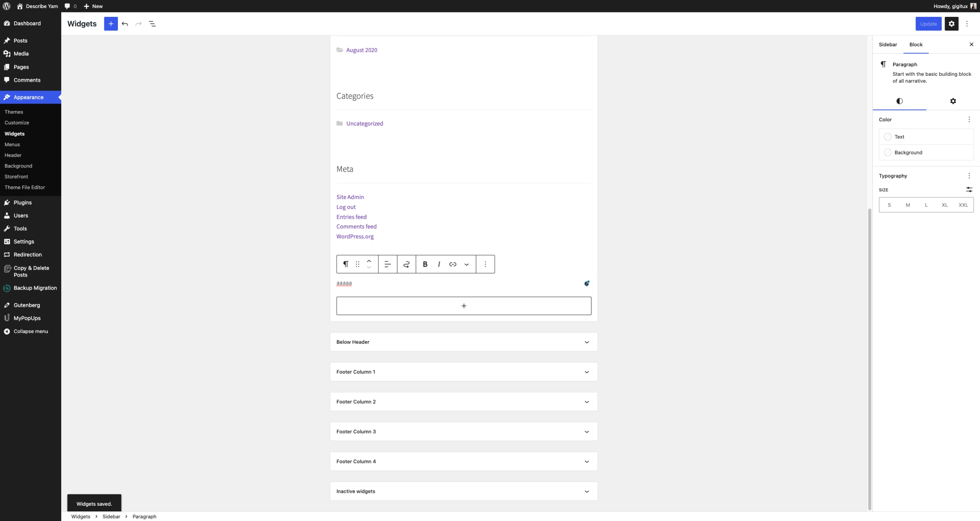Open the block inserter with the plus icon
Viewport: 980px width, 521px height.
click(111, 24)
